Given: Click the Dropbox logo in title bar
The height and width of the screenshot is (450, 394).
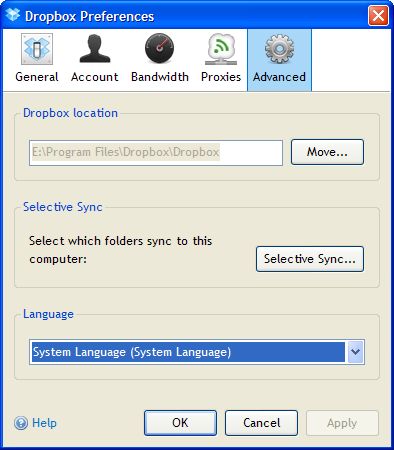Looking at the screenshot, I should click(13, 15).
